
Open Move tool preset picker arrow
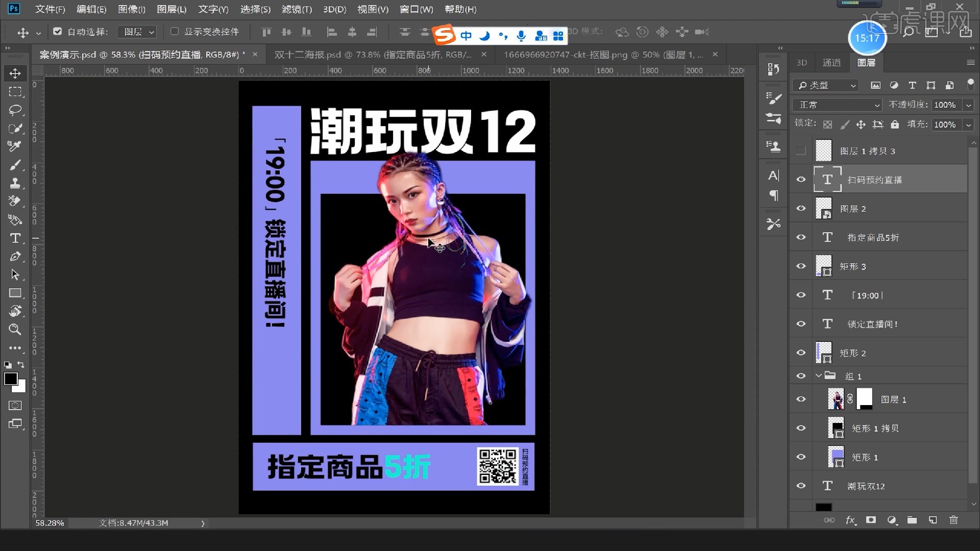(38, 33)
